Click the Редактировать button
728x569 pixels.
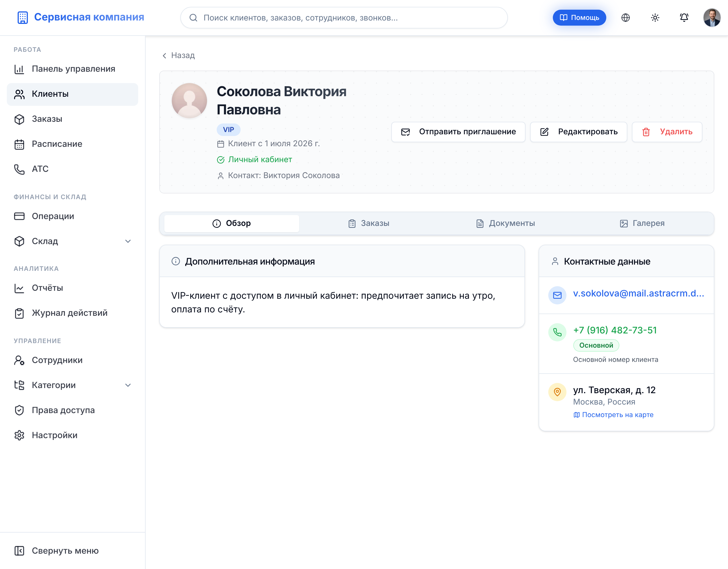point(579,132)
